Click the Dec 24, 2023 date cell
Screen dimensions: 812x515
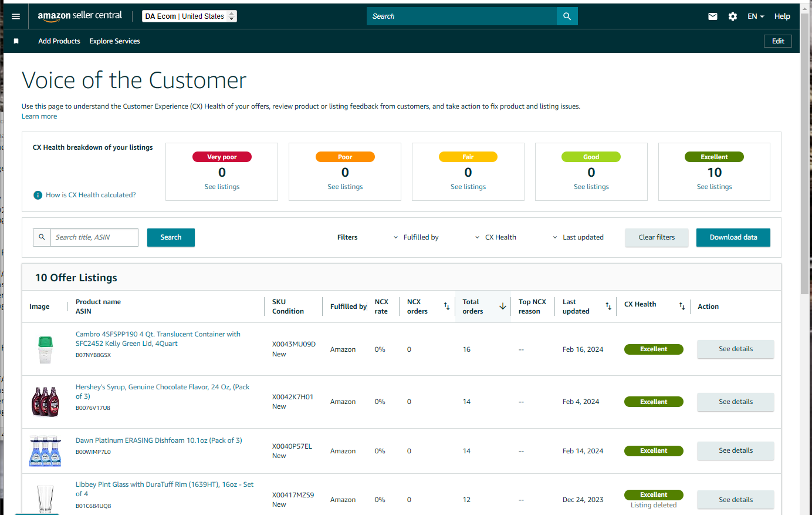point(583,500)
